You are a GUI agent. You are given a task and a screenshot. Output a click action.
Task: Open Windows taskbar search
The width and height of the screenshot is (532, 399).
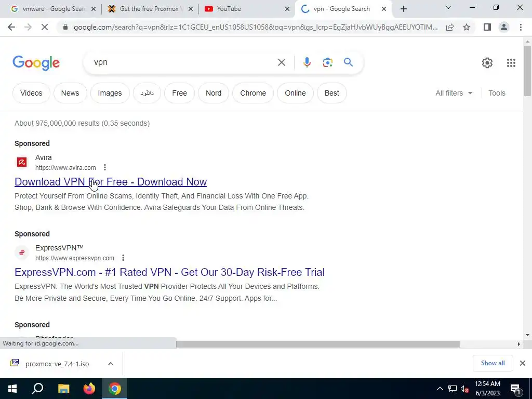(x=37, y=389)
